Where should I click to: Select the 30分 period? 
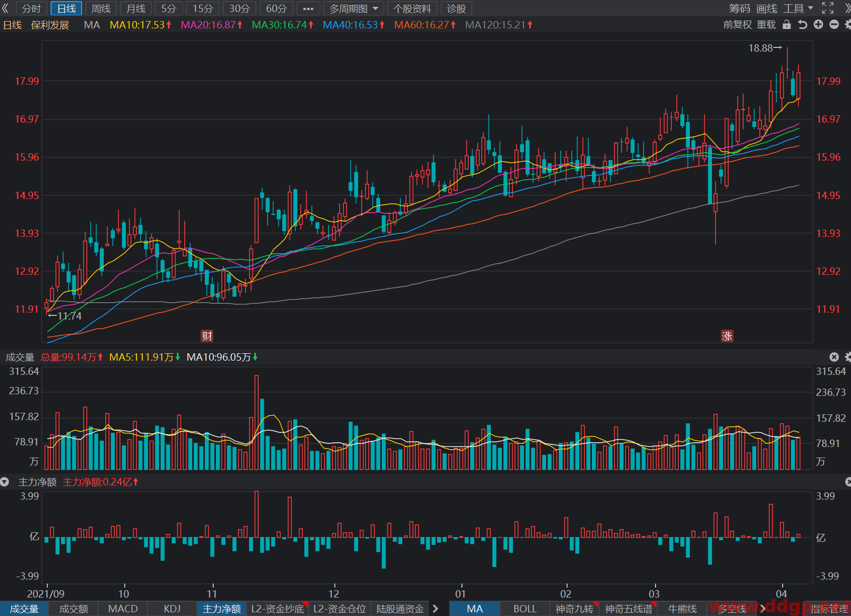pos(240,8)
